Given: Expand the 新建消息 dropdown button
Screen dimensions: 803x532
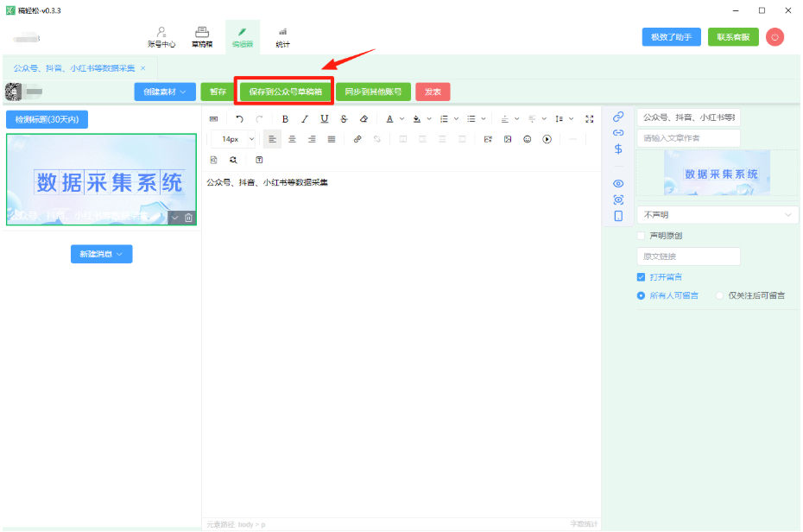Looking at the screenshot, I should coord(101,254).
